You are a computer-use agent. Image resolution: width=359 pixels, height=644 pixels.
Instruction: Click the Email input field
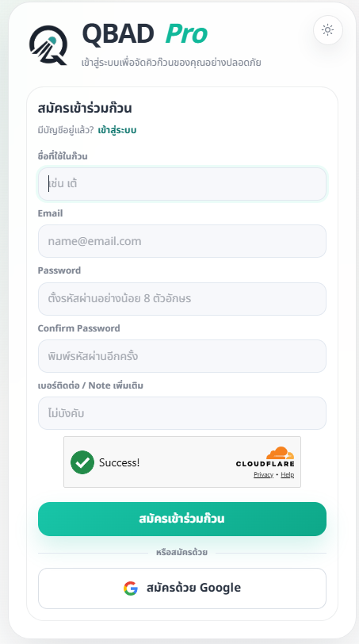[182, 241]
